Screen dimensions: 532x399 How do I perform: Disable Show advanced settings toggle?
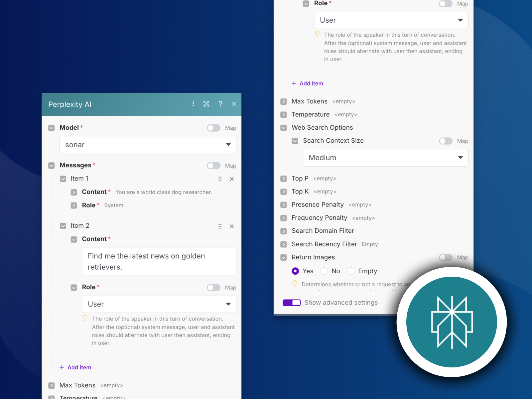click(292, 303)
